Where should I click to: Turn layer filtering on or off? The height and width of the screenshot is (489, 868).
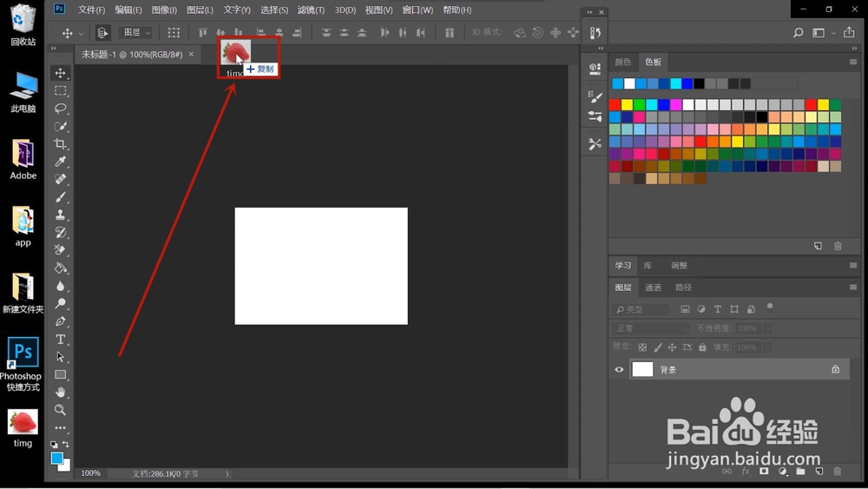tap(769, 307)
